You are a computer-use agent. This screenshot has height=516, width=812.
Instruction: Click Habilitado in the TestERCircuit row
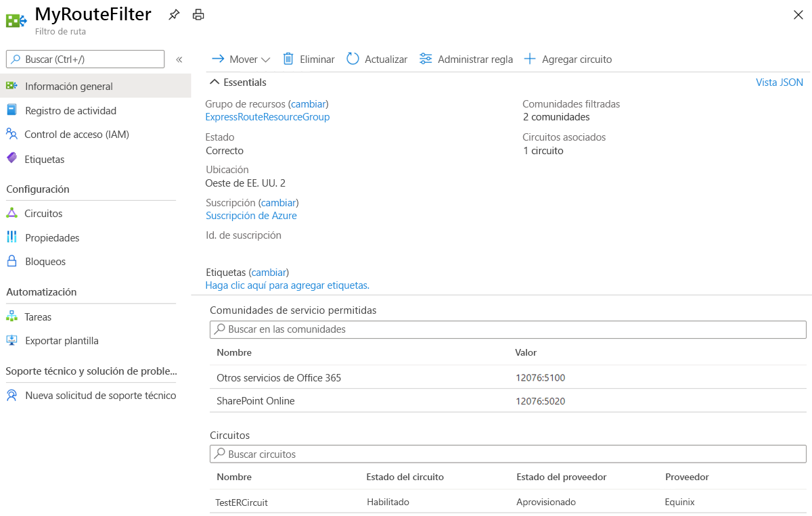tap(388, 502)
